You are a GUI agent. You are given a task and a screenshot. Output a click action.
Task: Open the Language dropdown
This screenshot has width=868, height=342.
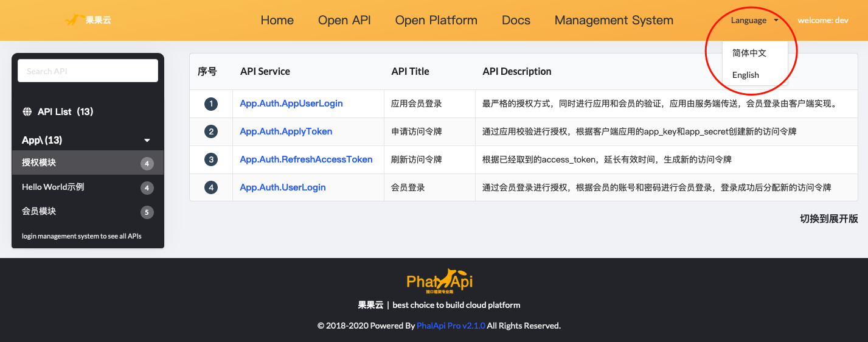(x=754, y=20)
